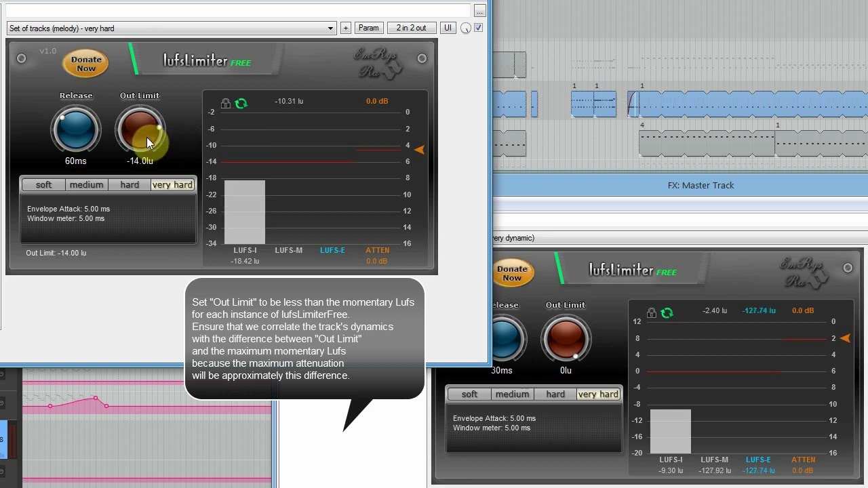The width and height of the screenshot is (868, 488).
Task: Click the gray LUFS-I level bar in melody limiter
Action: 245,212
